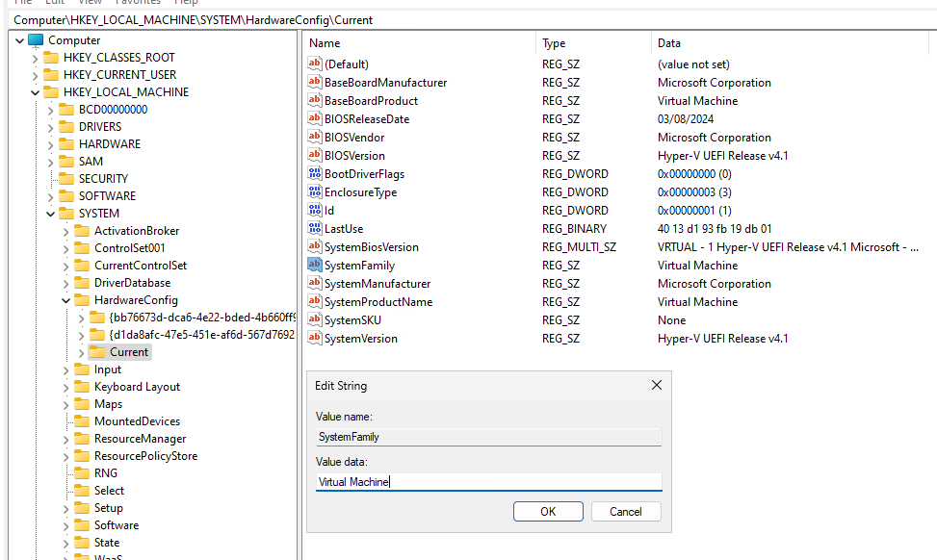Expand the {bb76673d-dca6 GUID key
This screenshot has width=937, height=560.
coord(81,318)
